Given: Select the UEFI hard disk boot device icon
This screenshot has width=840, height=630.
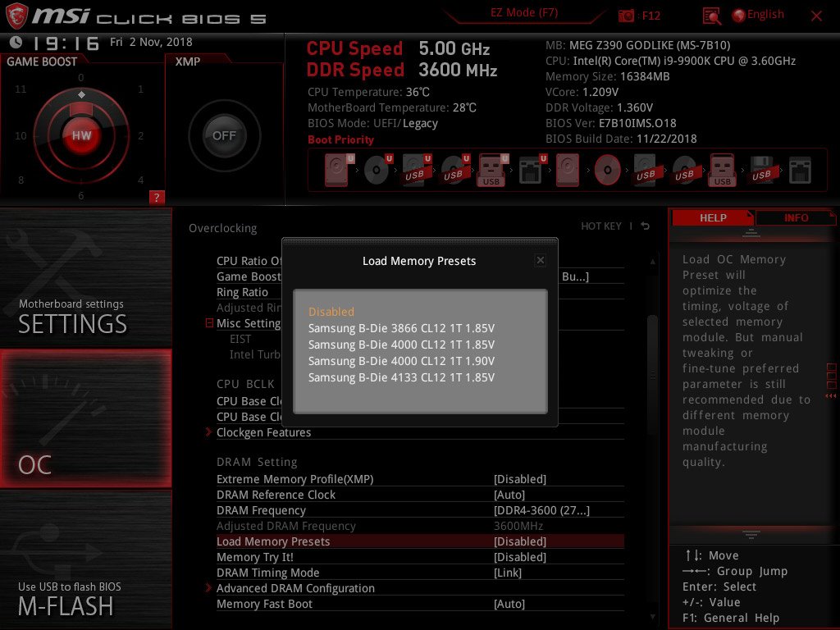Looking at the screenshot, I should 339,170.
